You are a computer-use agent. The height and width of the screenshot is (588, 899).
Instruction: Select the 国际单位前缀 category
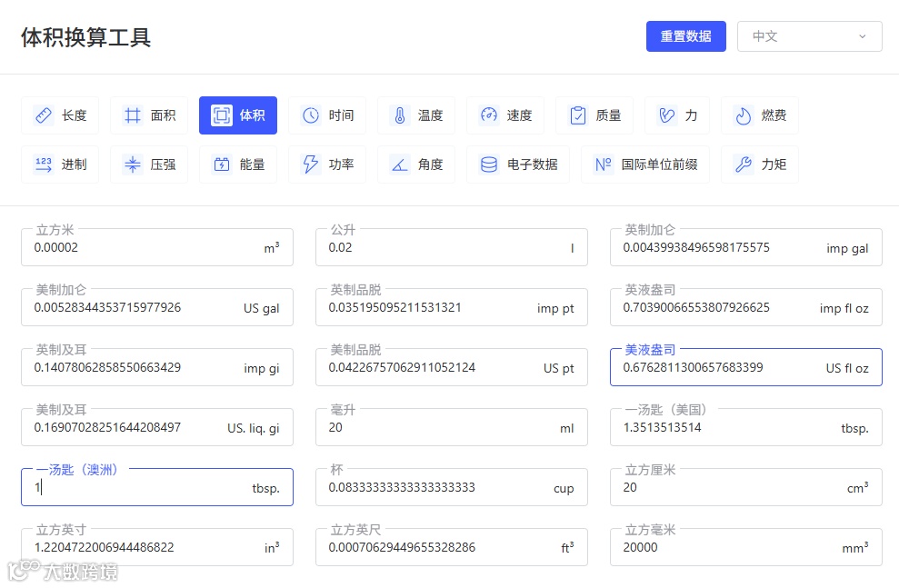pyautogui.click(x=645, y=164)
